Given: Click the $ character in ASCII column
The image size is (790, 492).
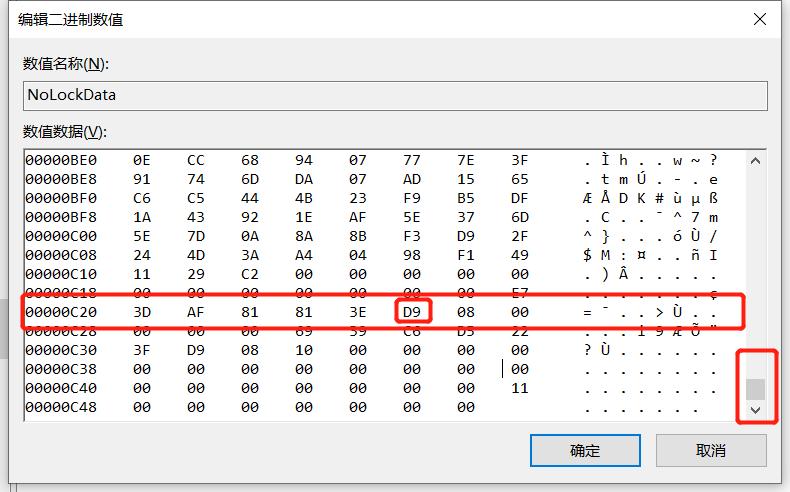Looking at the screenshot, I should coord(587,255).
